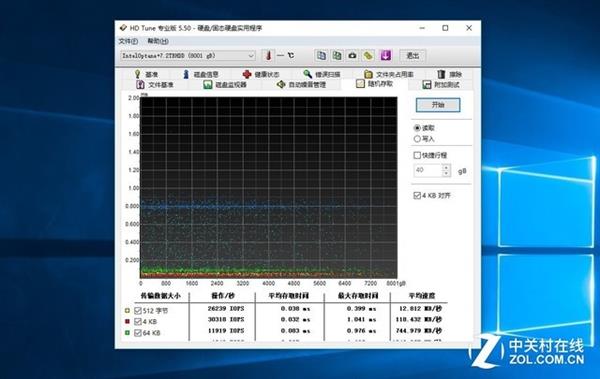The width and height of the screenshot is (600, 379).
Task: Uncheck the 64 KB transfer size checkbox
Action: click(x=138, y=333)
